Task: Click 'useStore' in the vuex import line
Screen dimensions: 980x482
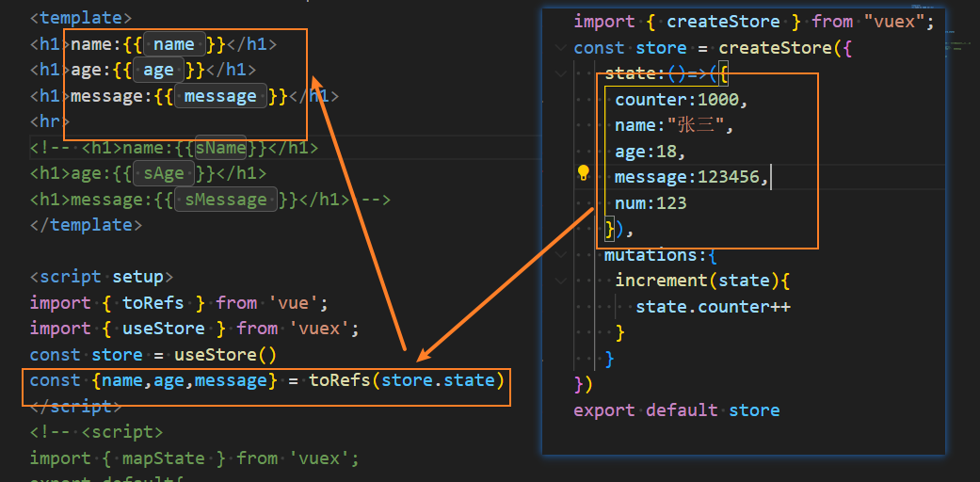Action: [x=164, y=329]
